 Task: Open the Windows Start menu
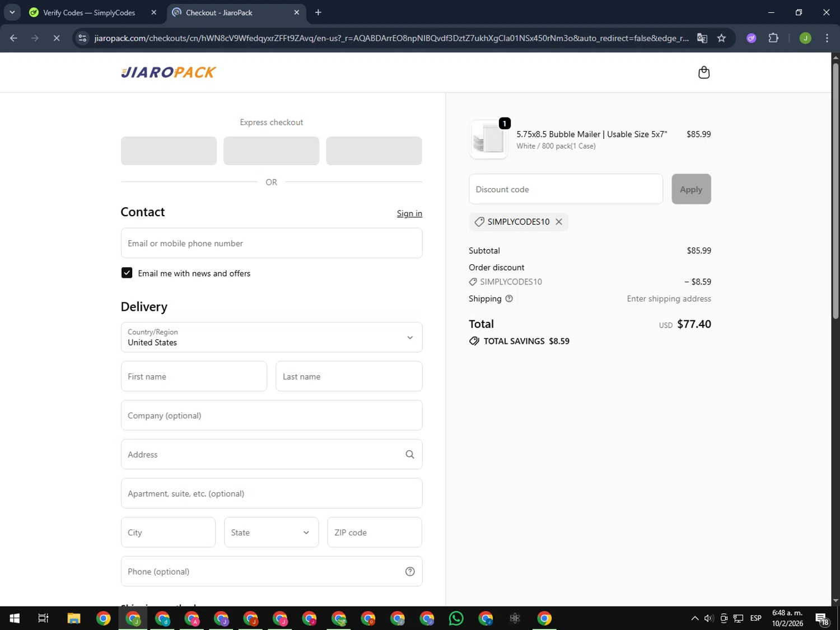click(15, 618)
